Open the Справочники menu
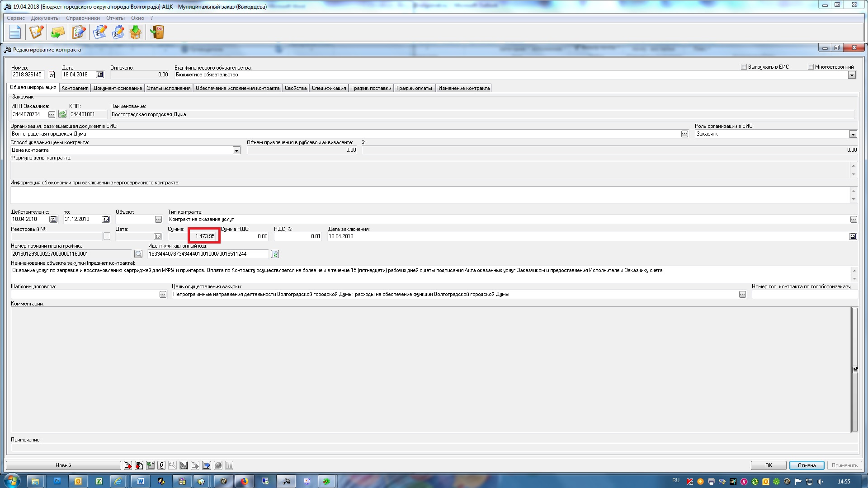The width and height of the screenshot is (868, 488). pos(83,18)
